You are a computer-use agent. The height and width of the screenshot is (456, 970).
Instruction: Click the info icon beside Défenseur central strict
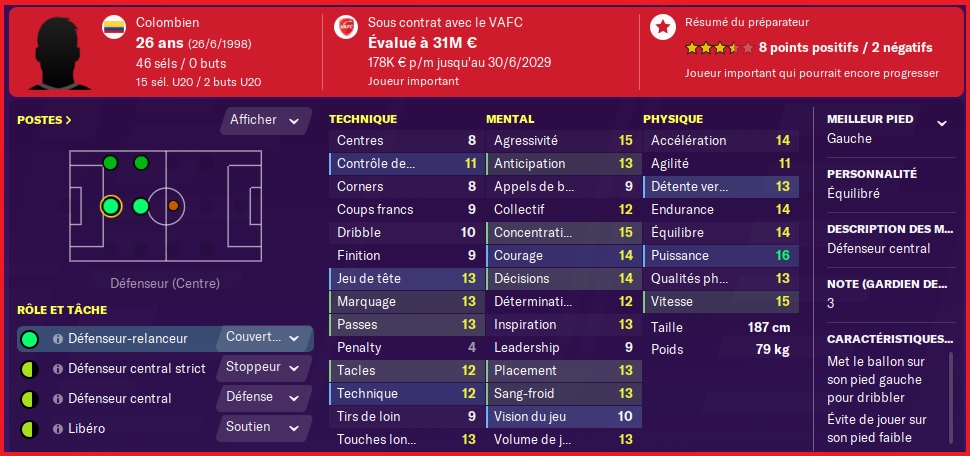click(58, 369)
